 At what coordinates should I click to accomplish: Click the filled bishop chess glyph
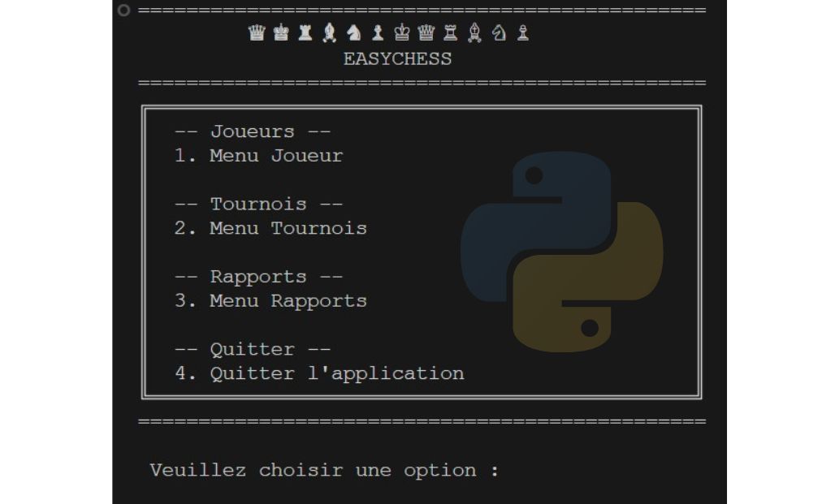330,33
